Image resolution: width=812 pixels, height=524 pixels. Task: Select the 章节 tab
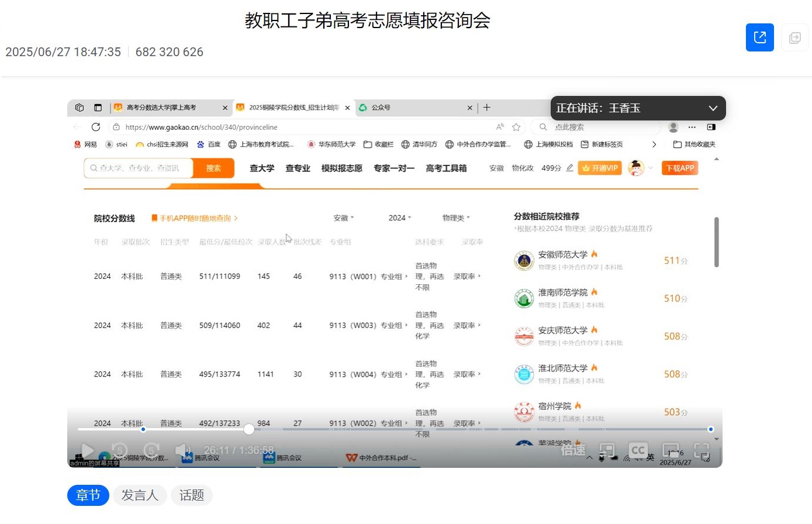click(x=88, y=495)
